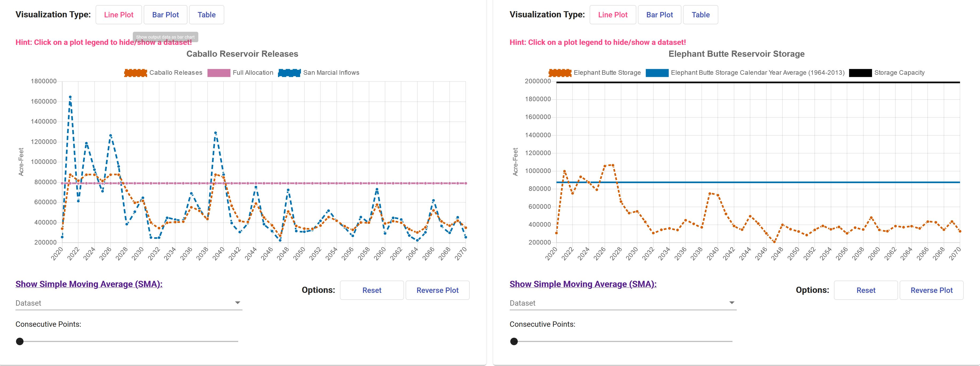Screen dimensions: 980x366
Task: Reset the Elephant Butte Storage plot
Action: pyautogui.click(x=866, y=290)
